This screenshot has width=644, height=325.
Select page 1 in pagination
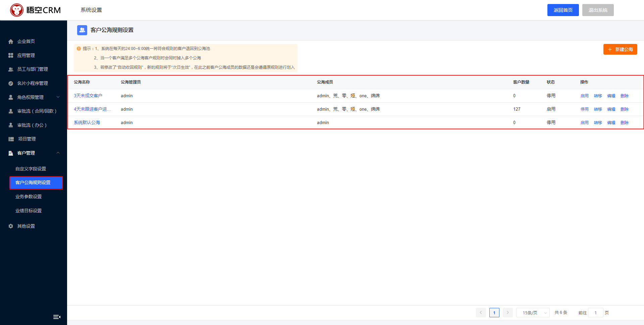[494, 313]
